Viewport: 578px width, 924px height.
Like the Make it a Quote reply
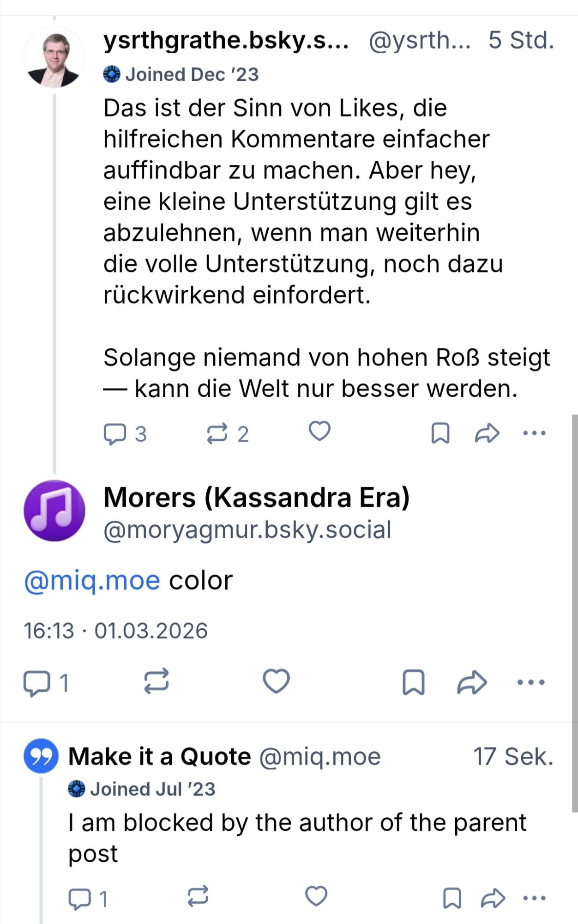(316, 897)
